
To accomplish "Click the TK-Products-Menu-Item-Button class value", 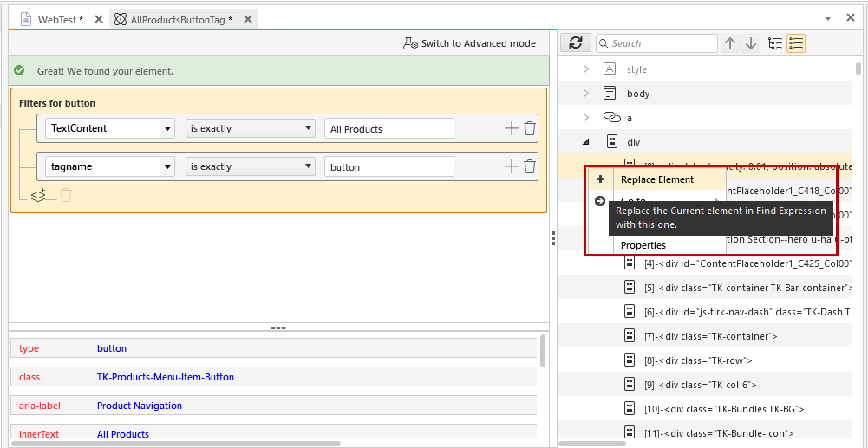I will coord(166,377).
